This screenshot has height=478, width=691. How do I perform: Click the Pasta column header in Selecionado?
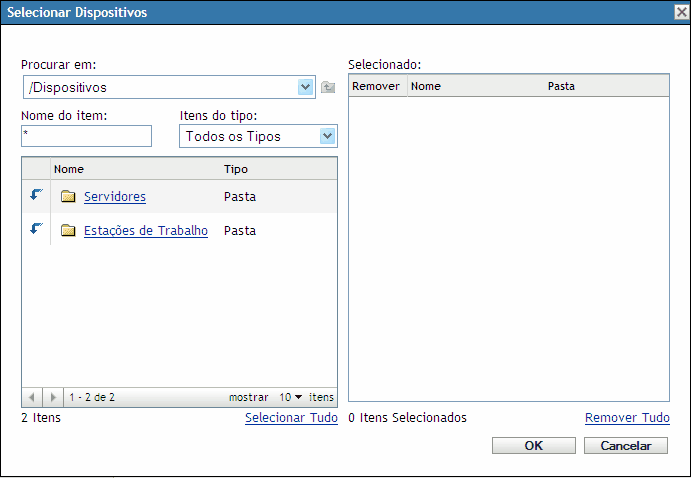tap(561, 86)
